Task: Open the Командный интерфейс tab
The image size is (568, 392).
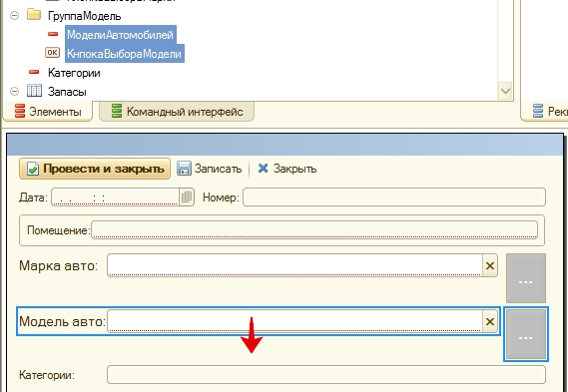Action: click(177, 112)
